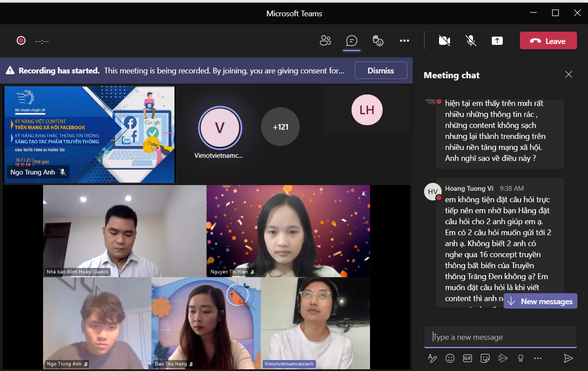Turn on the camera
588x371 pixels.
444,41
